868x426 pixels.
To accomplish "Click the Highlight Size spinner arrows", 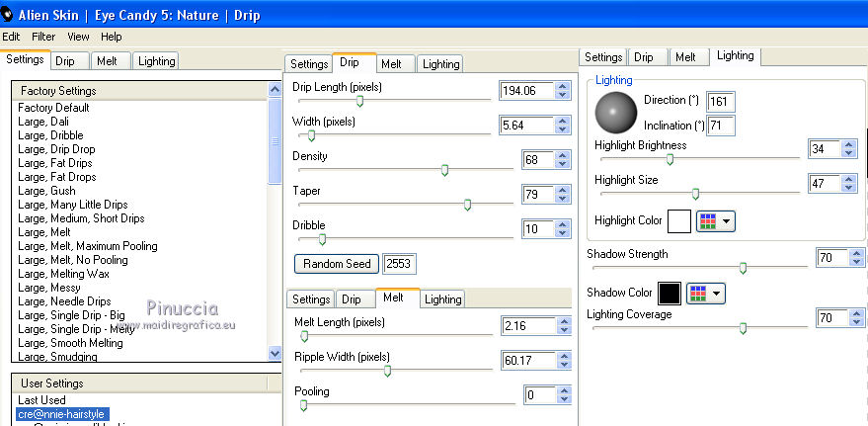I will (x=849, y=184).
